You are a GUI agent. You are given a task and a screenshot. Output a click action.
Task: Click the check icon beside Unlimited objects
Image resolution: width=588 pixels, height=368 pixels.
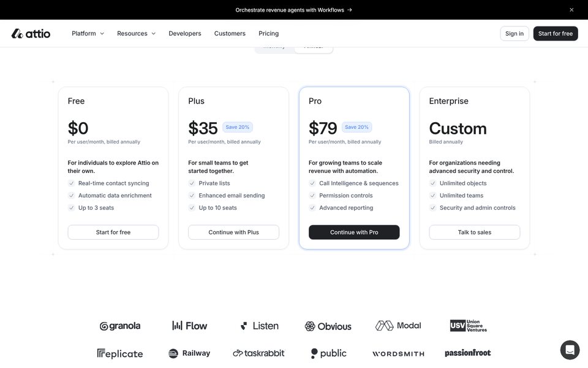click(x=432, y=183)
